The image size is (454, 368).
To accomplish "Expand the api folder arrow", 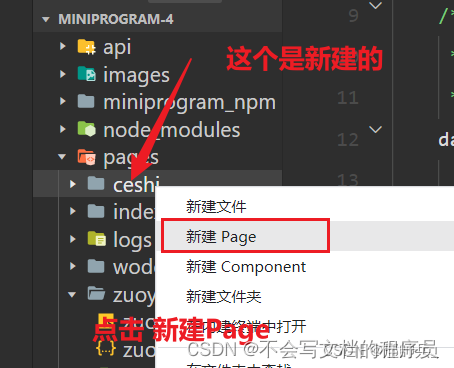I will point(63,46).
